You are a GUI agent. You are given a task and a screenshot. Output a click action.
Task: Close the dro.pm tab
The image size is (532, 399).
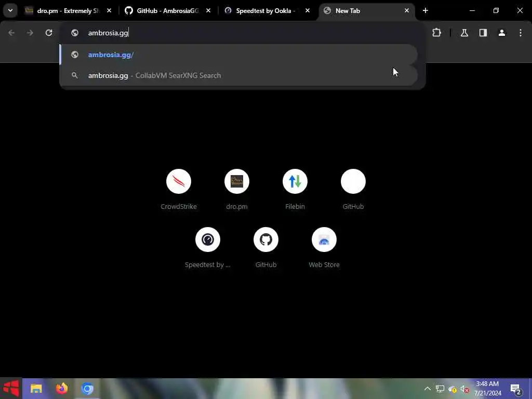pyautogui.click(x=109, y=10)
